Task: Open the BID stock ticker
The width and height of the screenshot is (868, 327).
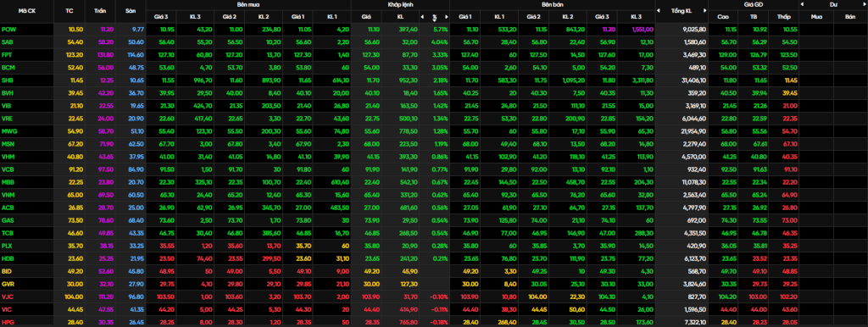Action: (7, 271)
